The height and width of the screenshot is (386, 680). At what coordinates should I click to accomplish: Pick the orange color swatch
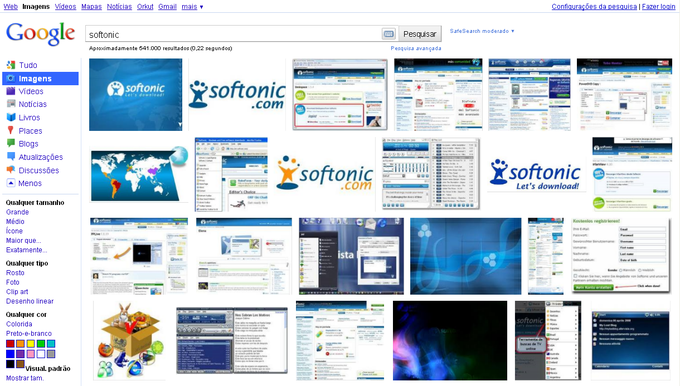pyautogui.click(x=20, y=344)
